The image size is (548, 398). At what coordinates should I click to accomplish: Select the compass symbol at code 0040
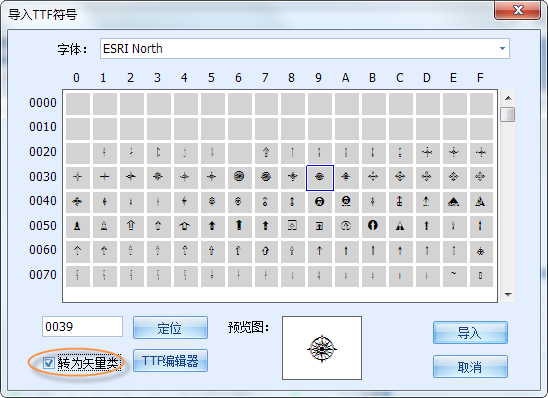coord(78,202)
